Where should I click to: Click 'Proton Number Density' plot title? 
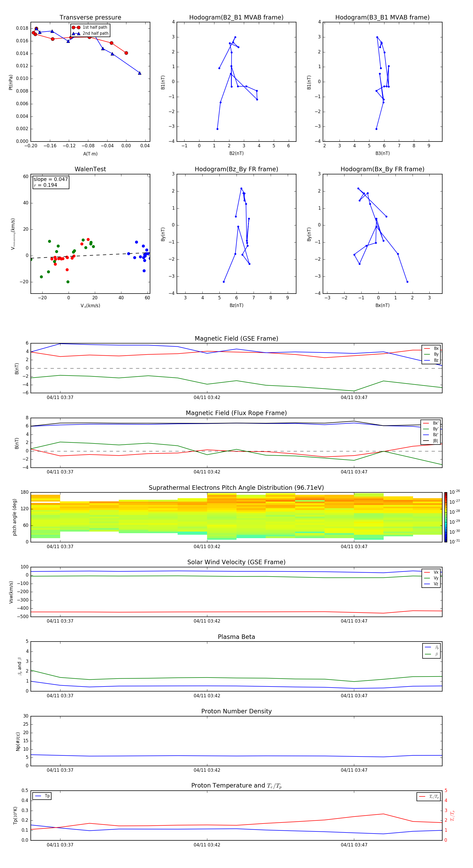[236, 711]
